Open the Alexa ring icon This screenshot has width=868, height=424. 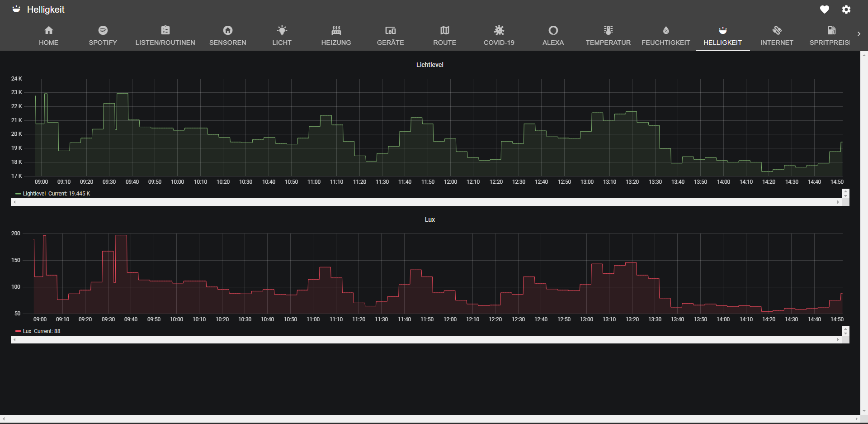tap(553, 30)
